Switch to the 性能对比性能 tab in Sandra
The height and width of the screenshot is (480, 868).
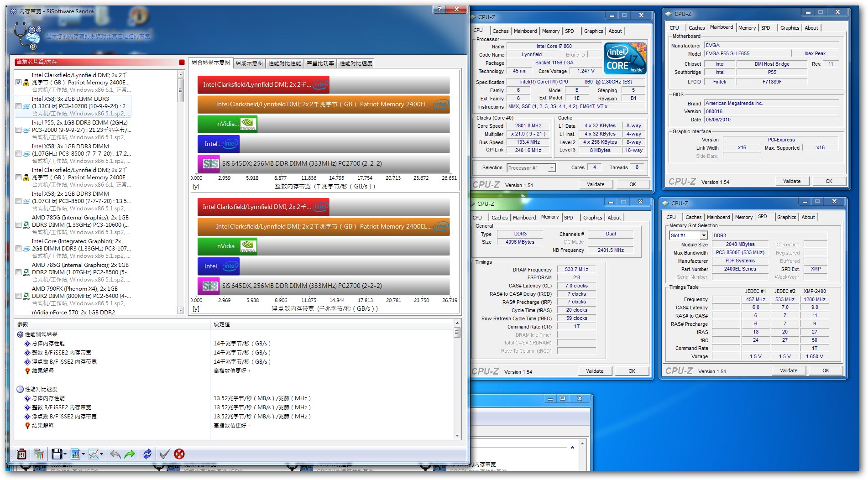[x=285, y=63]
